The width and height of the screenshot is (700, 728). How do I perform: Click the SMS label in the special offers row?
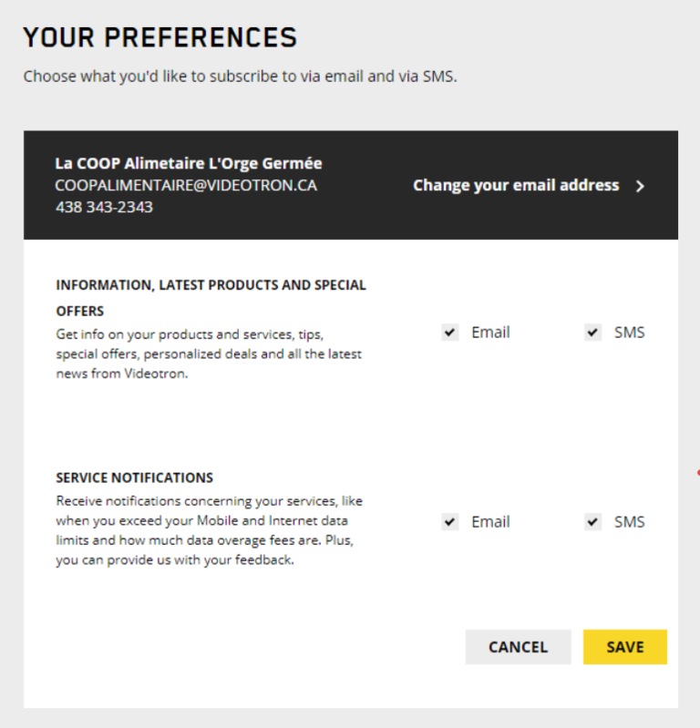[629, 333]
